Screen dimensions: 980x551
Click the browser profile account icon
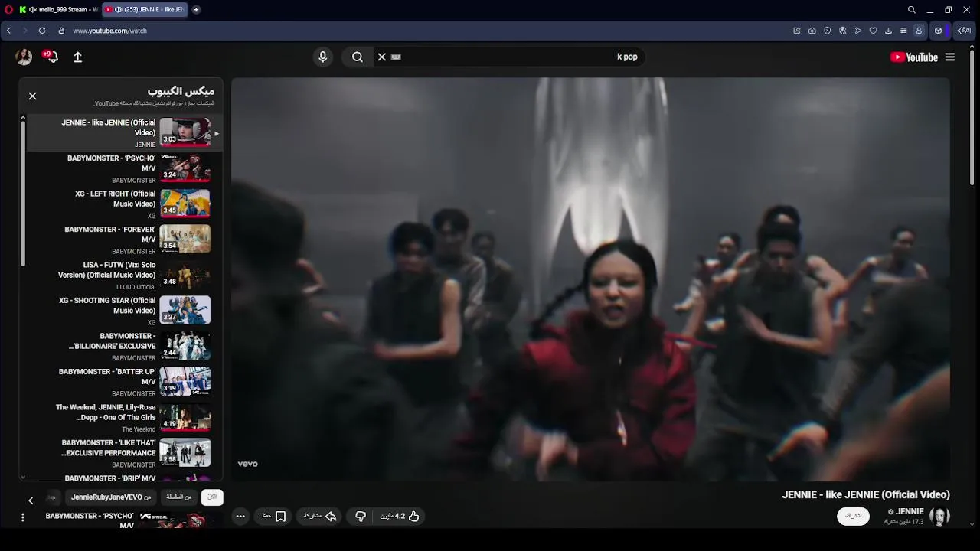coord(919,31)
